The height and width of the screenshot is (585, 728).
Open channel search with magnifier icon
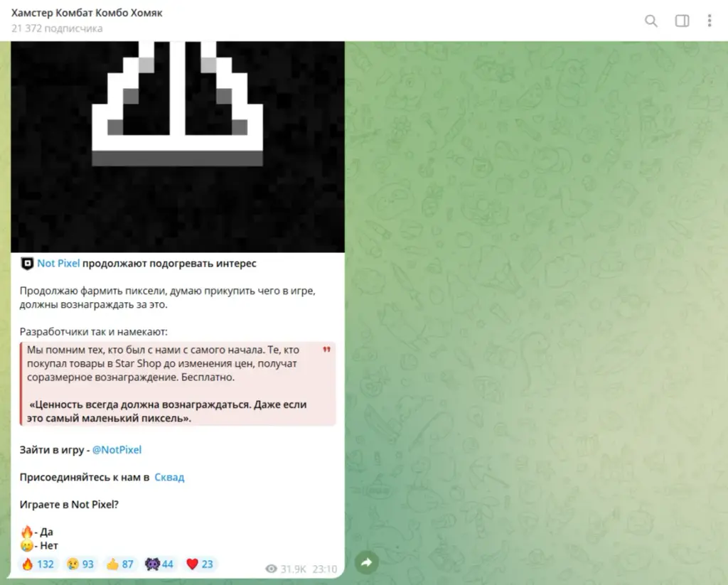(651, 21)
